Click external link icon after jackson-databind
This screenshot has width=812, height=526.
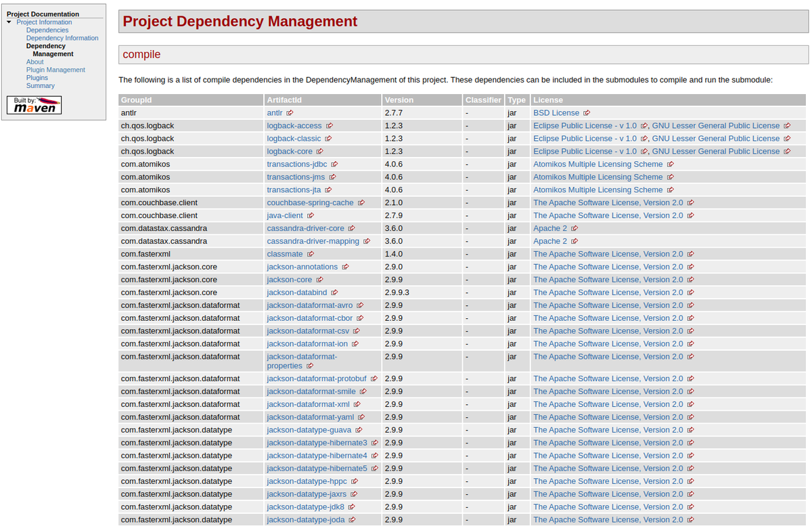coord(334,293)
